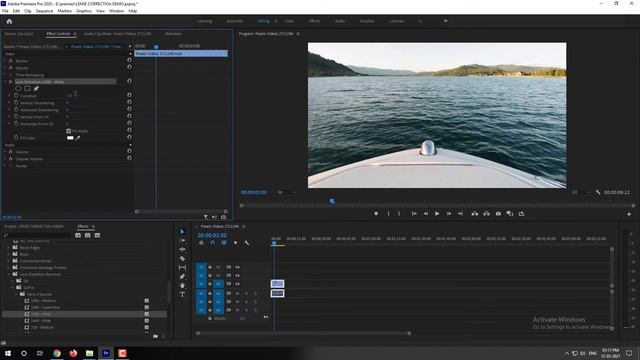This screenshot has height=360, width=640.
Task: Create 4-point polygon mask for Lens Distortion
Action: pos(27,88)
